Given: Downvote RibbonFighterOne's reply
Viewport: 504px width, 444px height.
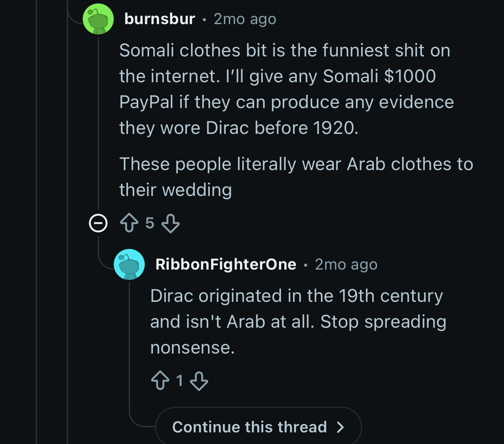Looking at the screenshot, I should (199, 381).
